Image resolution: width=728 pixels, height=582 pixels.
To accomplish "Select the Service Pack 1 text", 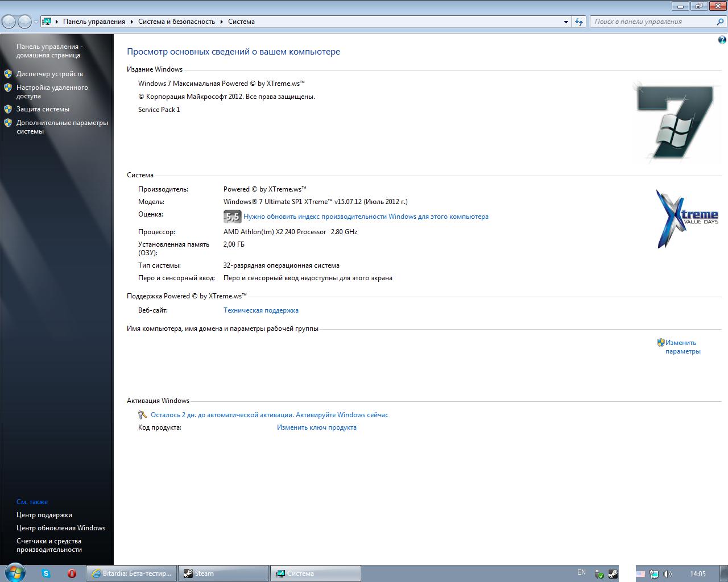I will [x=159, y=110].
